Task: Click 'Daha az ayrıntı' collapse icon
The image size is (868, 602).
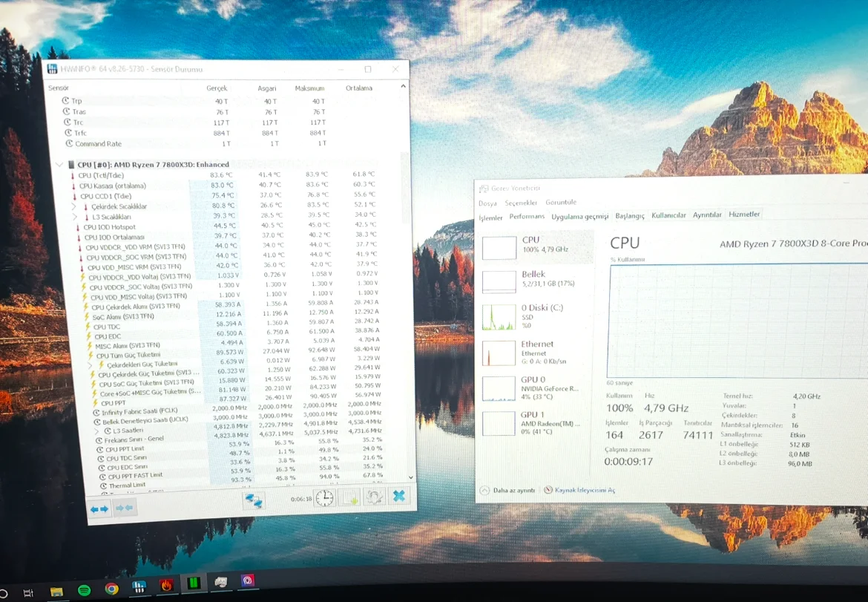Action: tap(484, 490)
